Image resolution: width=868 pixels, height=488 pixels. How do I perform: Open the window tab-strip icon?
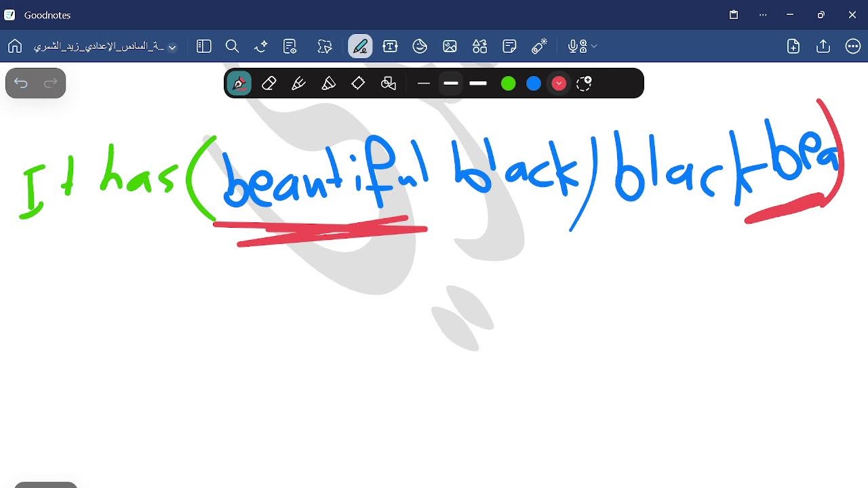coord(734,15)
